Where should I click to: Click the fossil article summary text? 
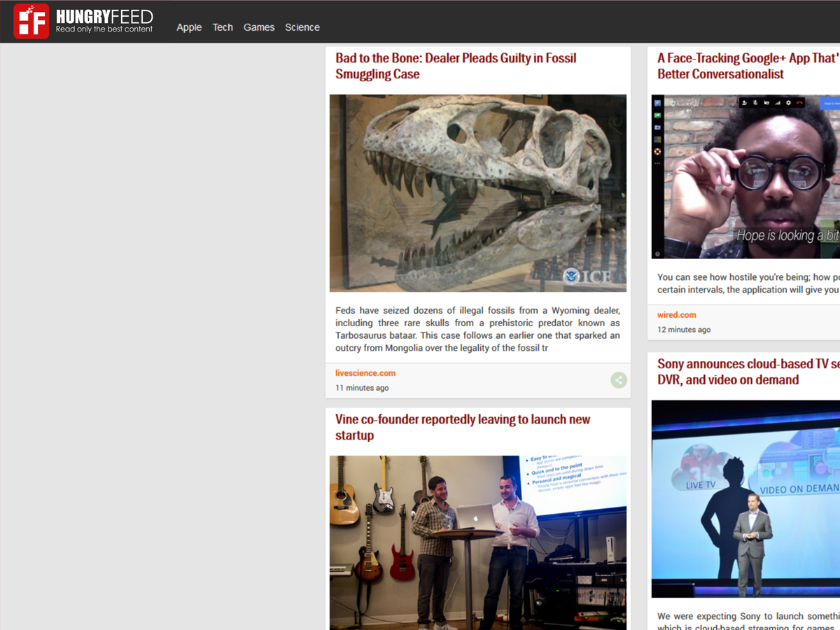pyautogui.click(x=477, y=329)
